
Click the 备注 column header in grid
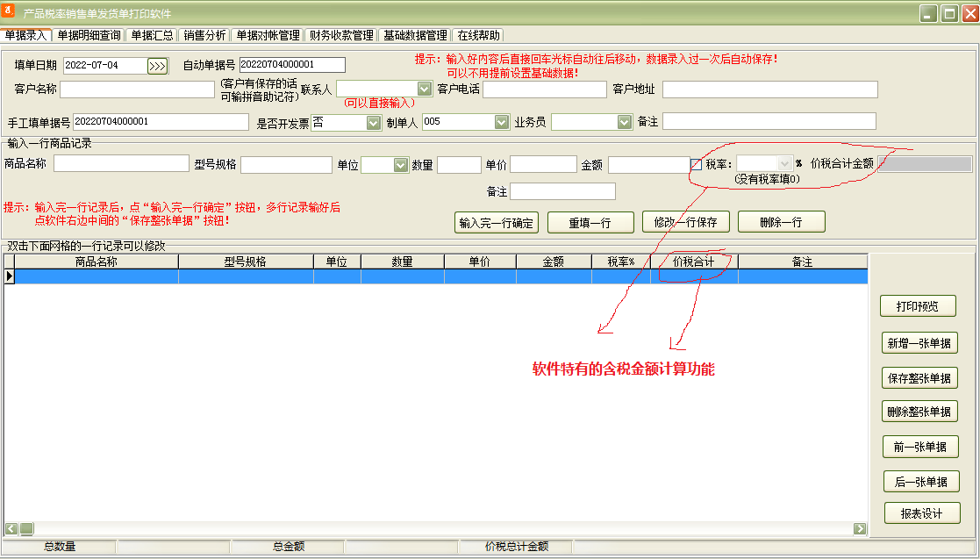[x=803, y=262]
